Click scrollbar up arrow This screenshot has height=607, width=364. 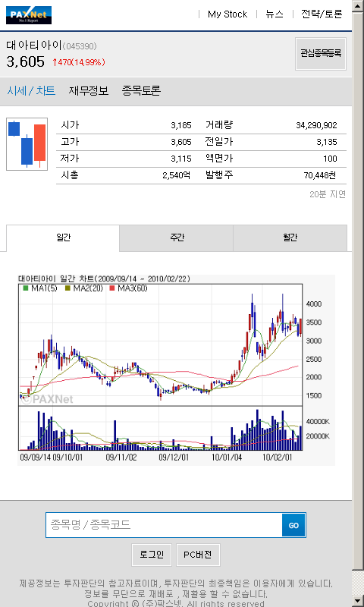[358, 5]
